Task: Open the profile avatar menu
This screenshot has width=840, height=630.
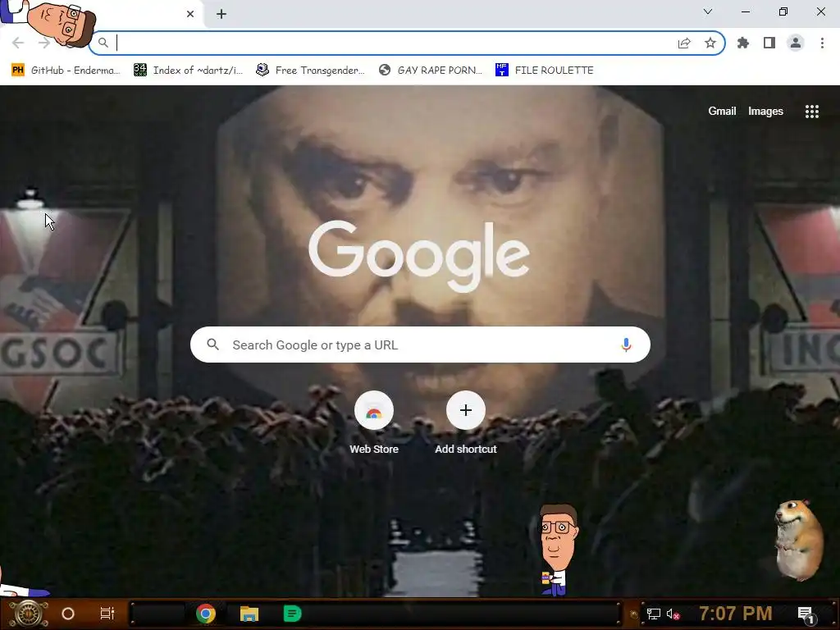Action: pos(796,43)
